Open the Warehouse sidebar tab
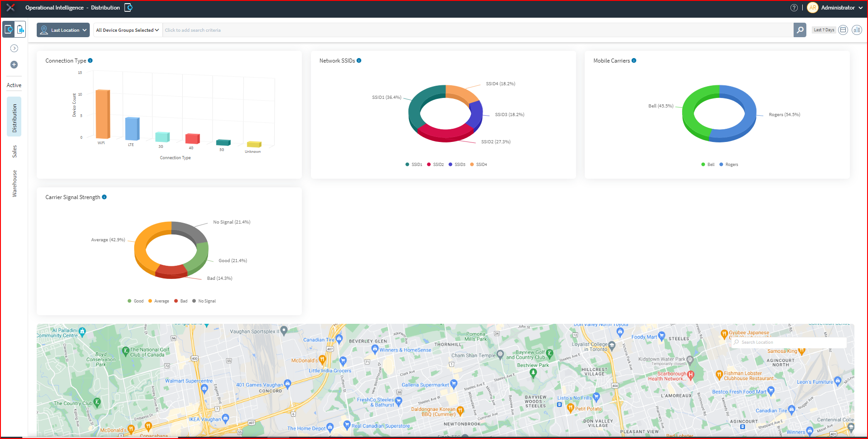 point(14,183)
